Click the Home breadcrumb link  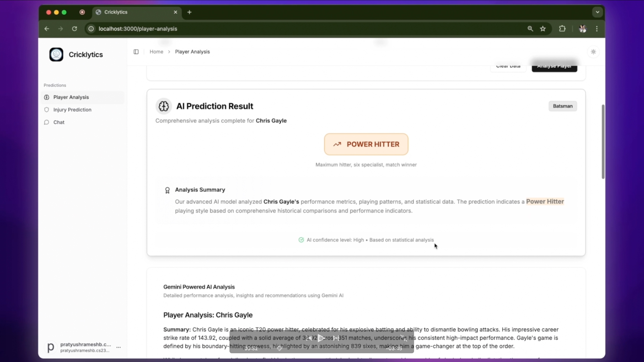pos(156,52)
